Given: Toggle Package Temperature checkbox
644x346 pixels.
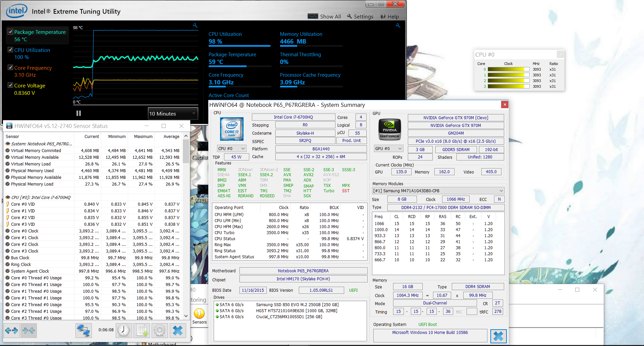Looking at the screenshot, I should pos(10,32).
